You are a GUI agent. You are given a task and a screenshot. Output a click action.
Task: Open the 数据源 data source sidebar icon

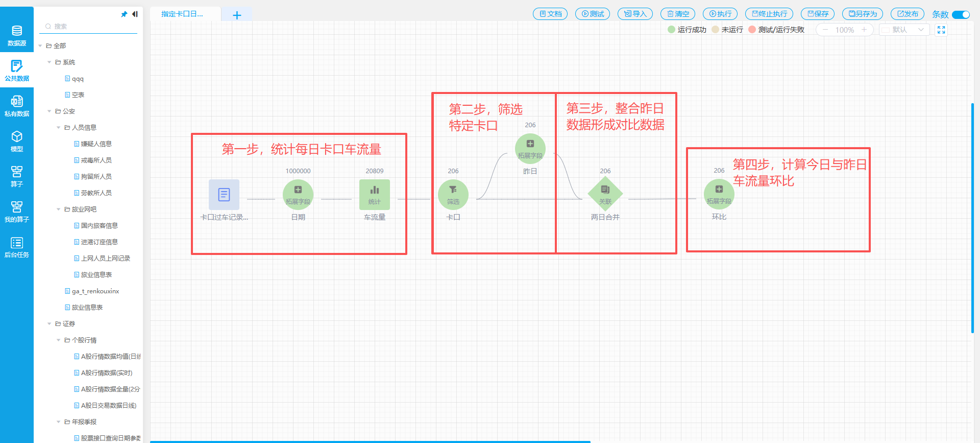(17, 35)
